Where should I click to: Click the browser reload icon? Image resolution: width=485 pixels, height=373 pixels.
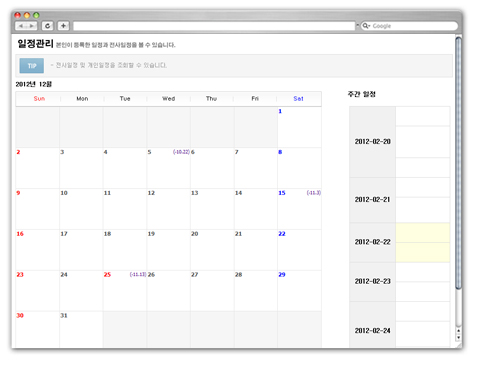pos(48,26)
